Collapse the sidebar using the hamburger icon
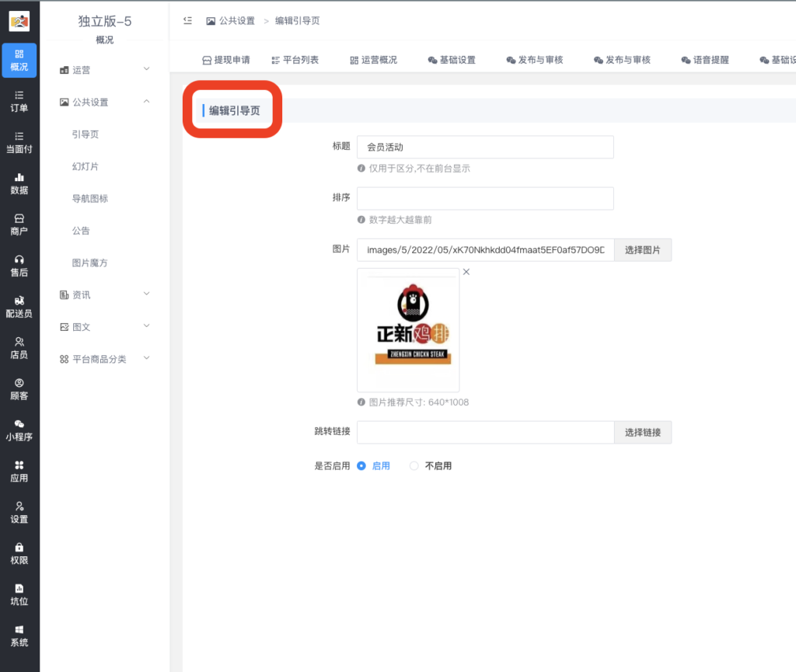The image size is (796, 672). (x=186, y=22)
